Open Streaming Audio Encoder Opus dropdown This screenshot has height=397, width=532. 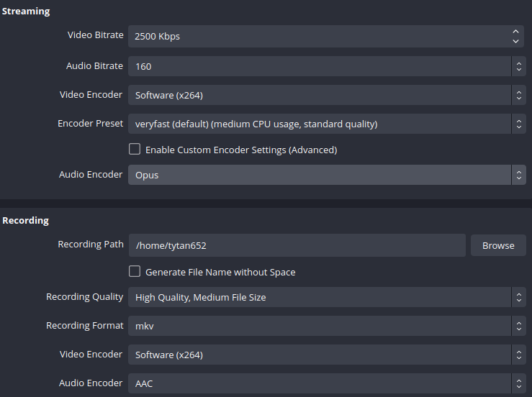click(x=327, y=175)
